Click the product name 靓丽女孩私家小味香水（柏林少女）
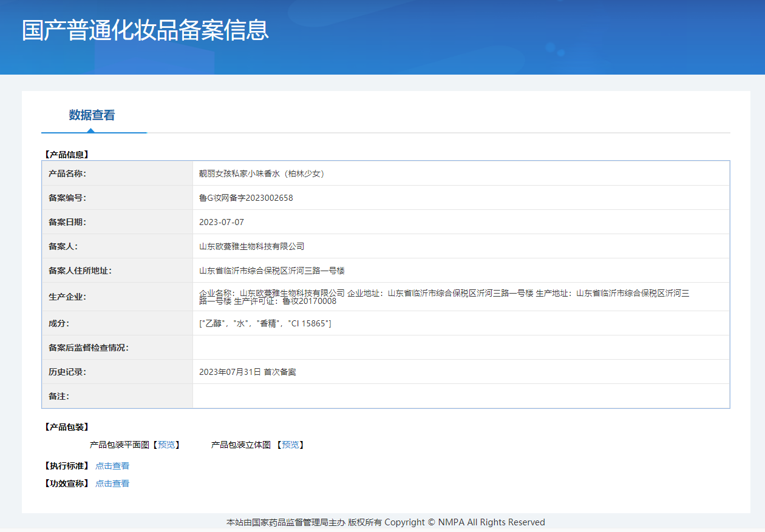Screen dimensions: 765x532 (263, 173)
